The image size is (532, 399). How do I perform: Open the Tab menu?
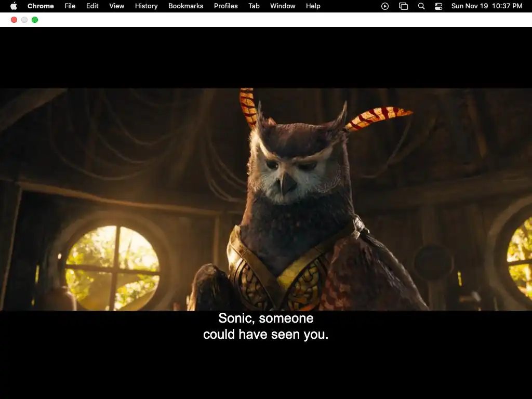(x=254, y=6)
